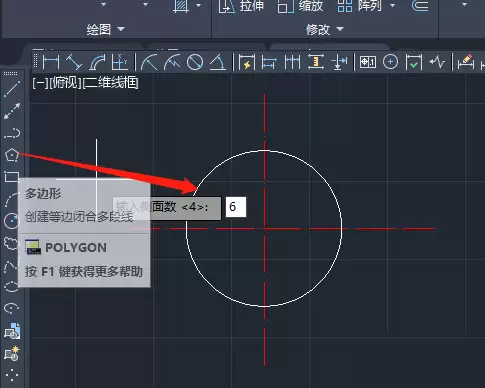Viewport: 485px width, 388px height.
Task: Select the Diameter dimension icon
Action: (x=195, y=62)
